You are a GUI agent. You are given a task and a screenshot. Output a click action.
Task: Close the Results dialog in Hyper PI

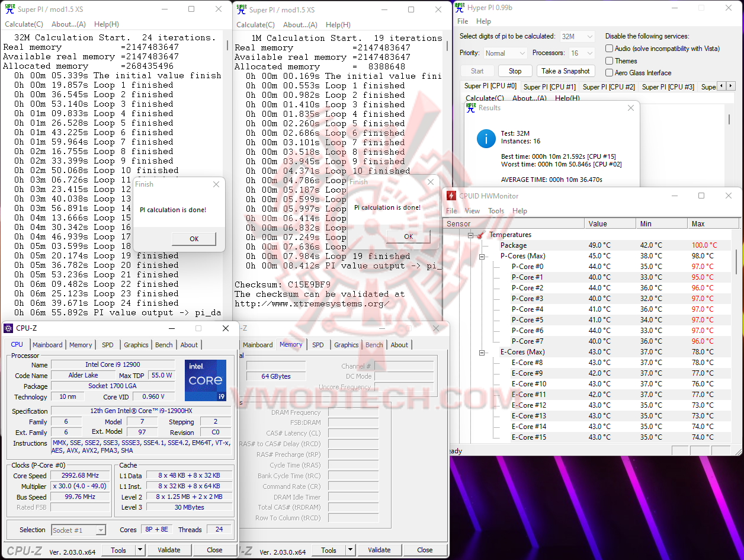click(630, 108)
